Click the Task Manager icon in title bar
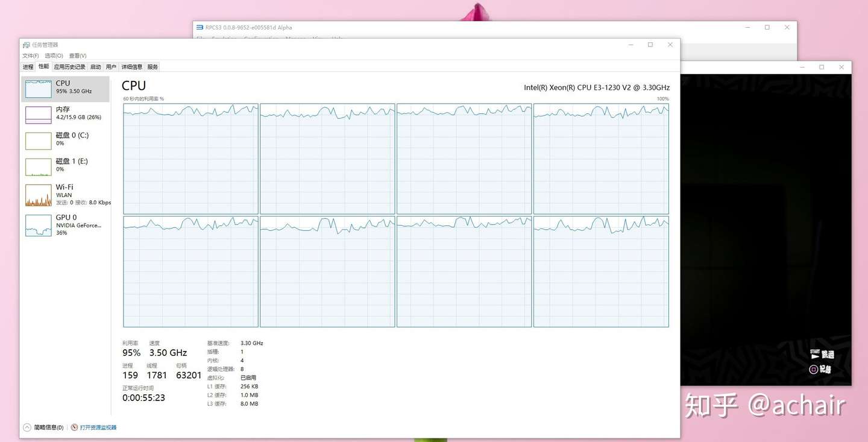The image size is (868, 442). [x=25, y=45]
